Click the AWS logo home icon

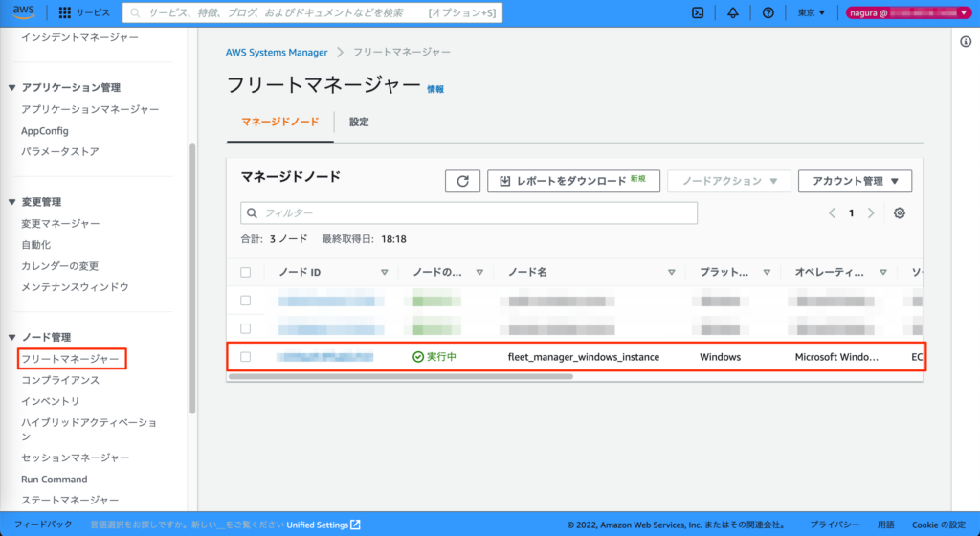24,12
